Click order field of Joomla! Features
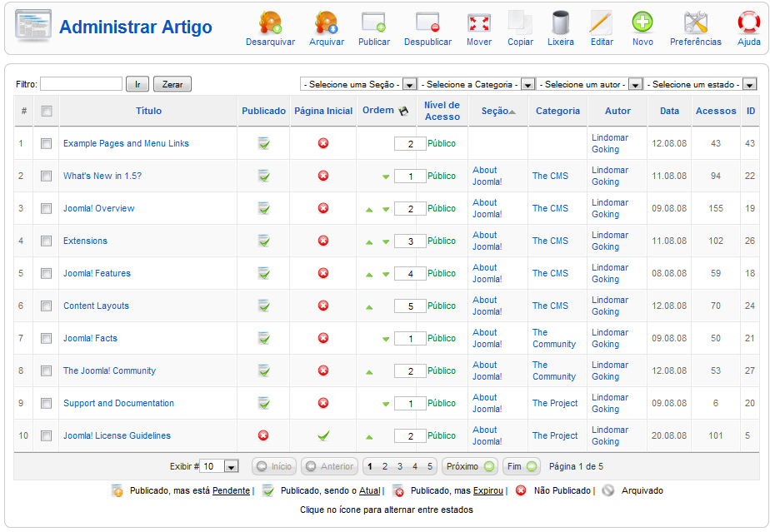The height and width of the screenshot is (532, 770). pyautogui.click(x=411, y=274)
